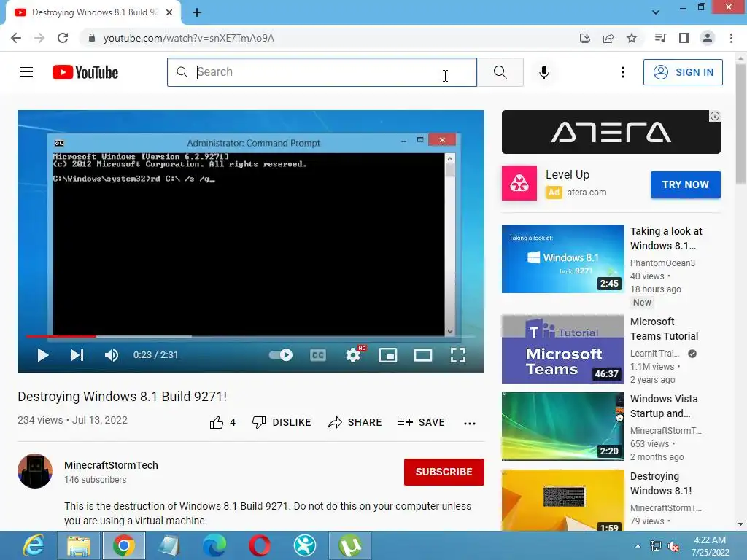Open the taskbar clock and date
The height and width of the screenshot is (560, 747).
pyautogui.click(x=711, y=546)
